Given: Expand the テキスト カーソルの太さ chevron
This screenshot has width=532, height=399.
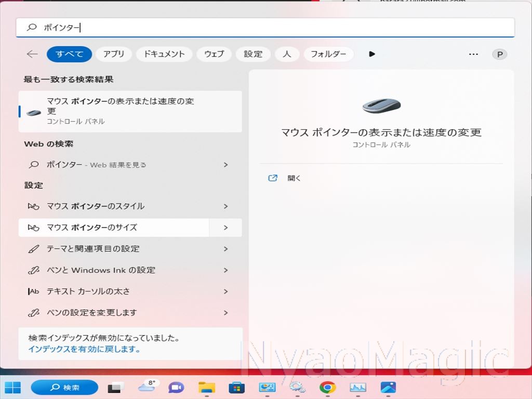Looking at the screenshot, I should coord(225,291).
